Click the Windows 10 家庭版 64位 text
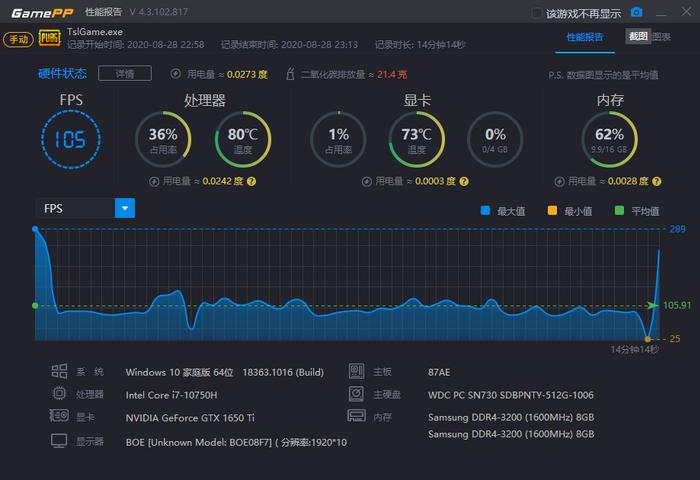This screenshot has height=480, width=700. point(179,372)
